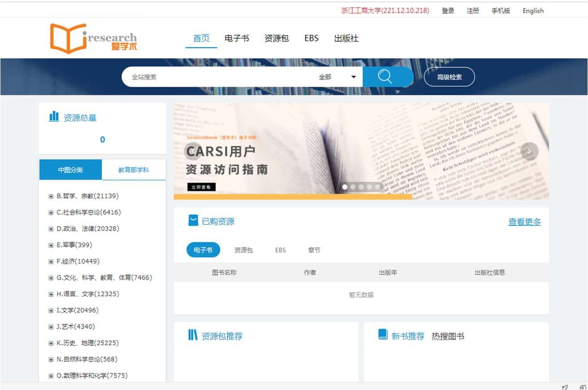Jump to the third banner carousel dot
Image resolution: width=588 pixels, height=390 pixels.
pos(361,187)
